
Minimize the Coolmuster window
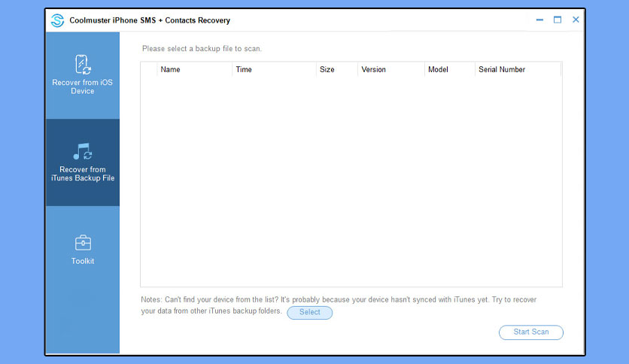[539, 20]
